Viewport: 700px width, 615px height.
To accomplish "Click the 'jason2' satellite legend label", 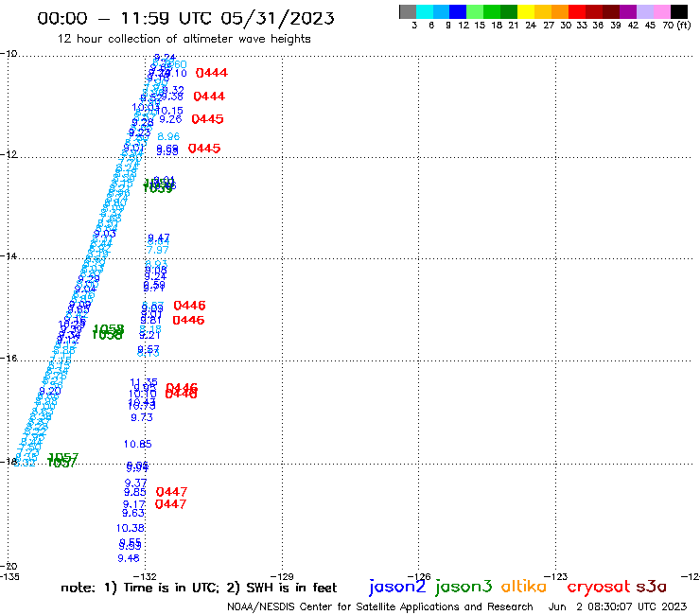I will pyautogui.click(x=397, y=587).
